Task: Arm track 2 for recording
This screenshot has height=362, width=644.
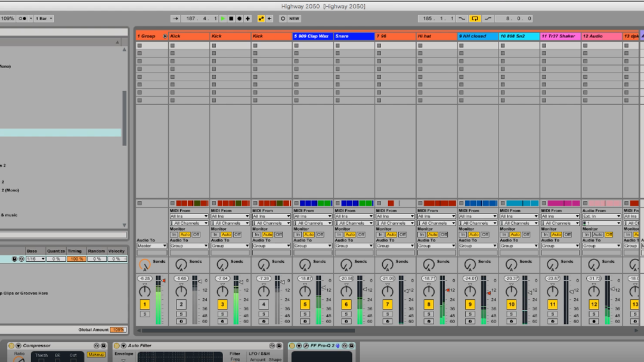Action: click(181, 321)
